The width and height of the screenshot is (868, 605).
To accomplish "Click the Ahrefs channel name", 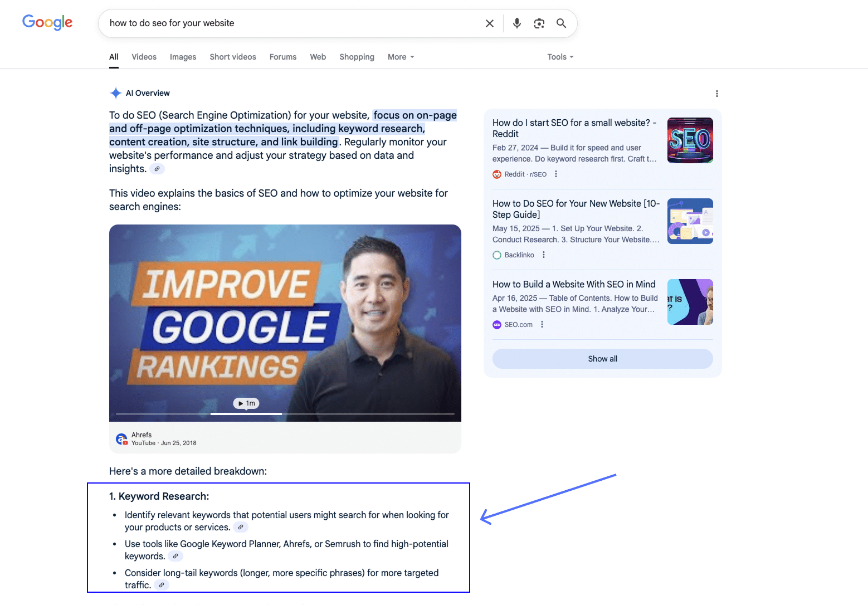I will click(142, 435).
